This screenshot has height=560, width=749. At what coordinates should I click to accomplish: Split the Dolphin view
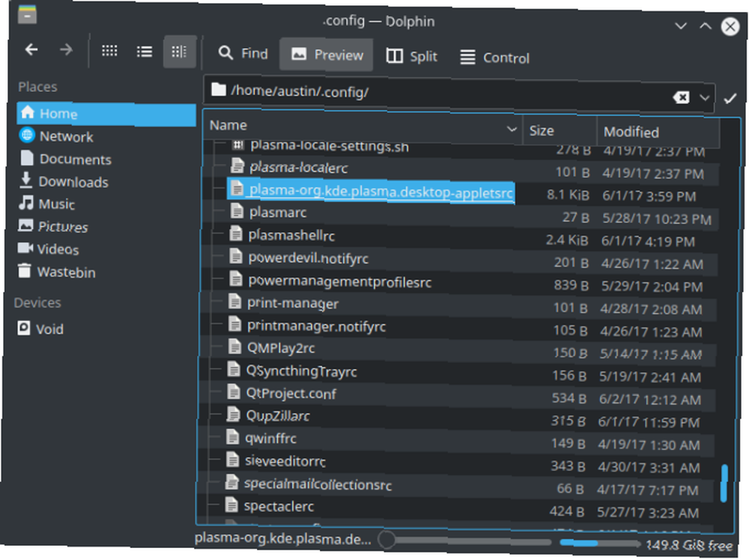(x=411, y=56)
